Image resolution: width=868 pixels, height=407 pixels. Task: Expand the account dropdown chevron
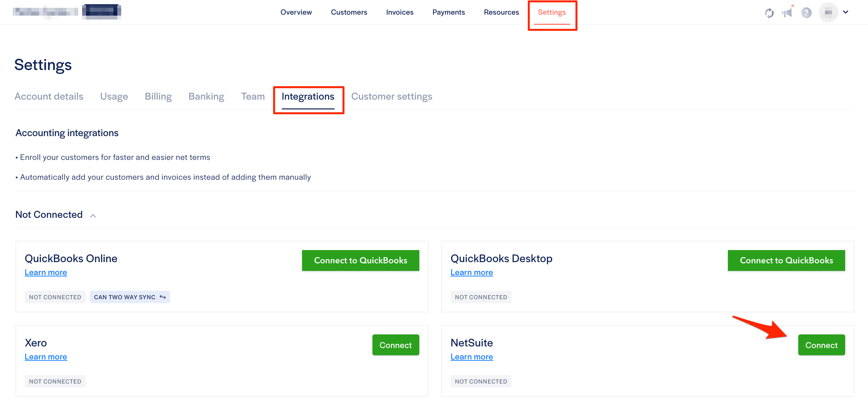pyautogui.click(x=846, y=12)
